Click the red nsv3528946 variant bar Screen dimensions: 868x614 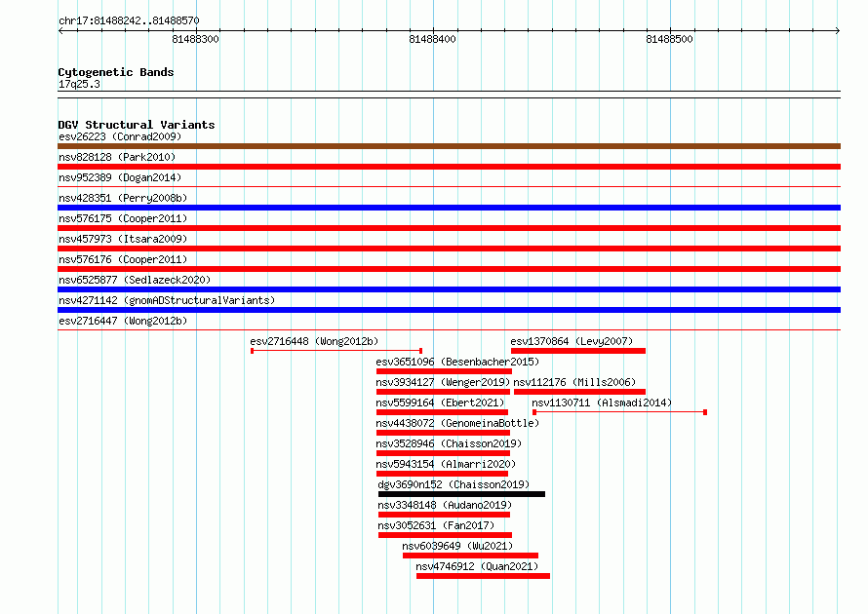pos(443,453)
